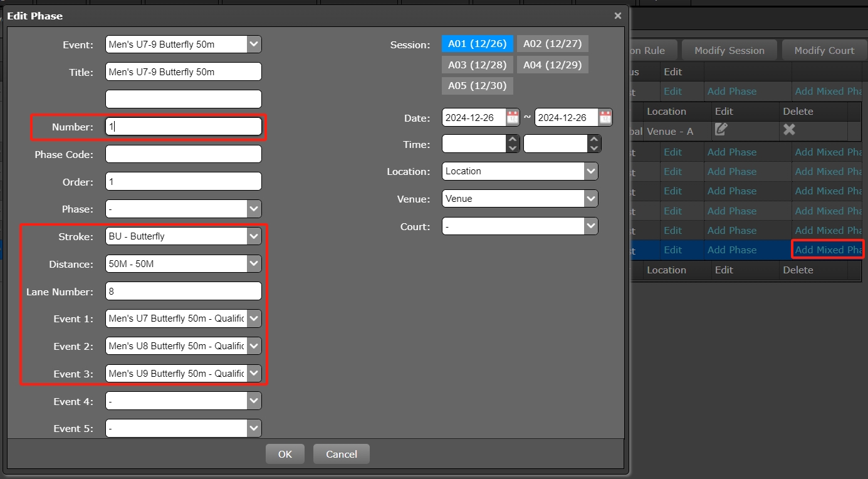The width and height of the screenshot is (868, 479).
Task: Click the Cancel button
Action: 341,454
